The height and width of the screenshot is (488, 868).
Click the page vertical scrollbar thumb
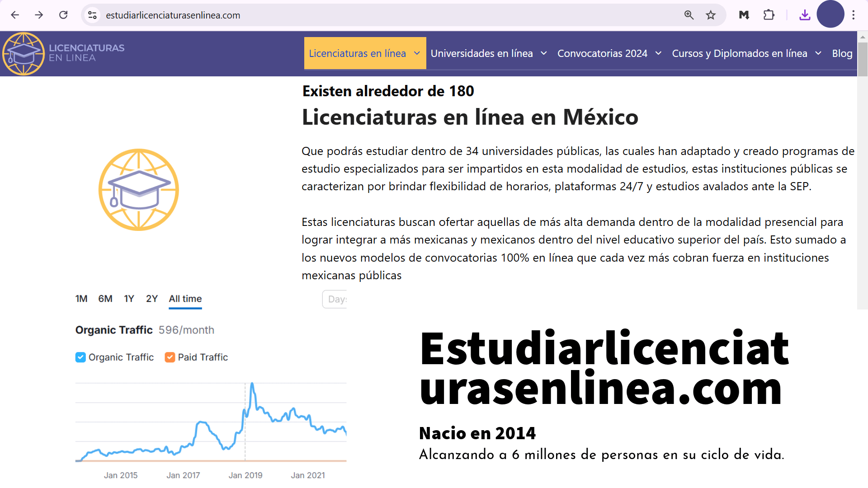(x=863, y=60)
